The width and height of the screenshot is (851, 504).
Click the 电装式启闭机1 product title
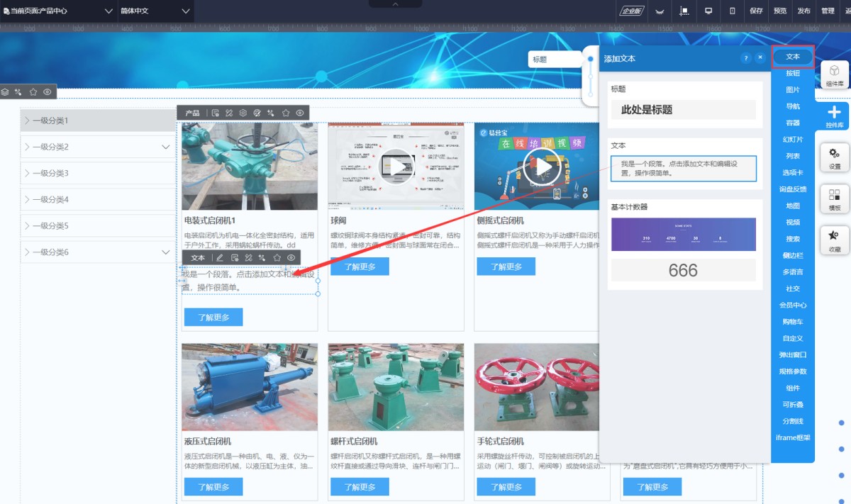click(x=210, y=220)
